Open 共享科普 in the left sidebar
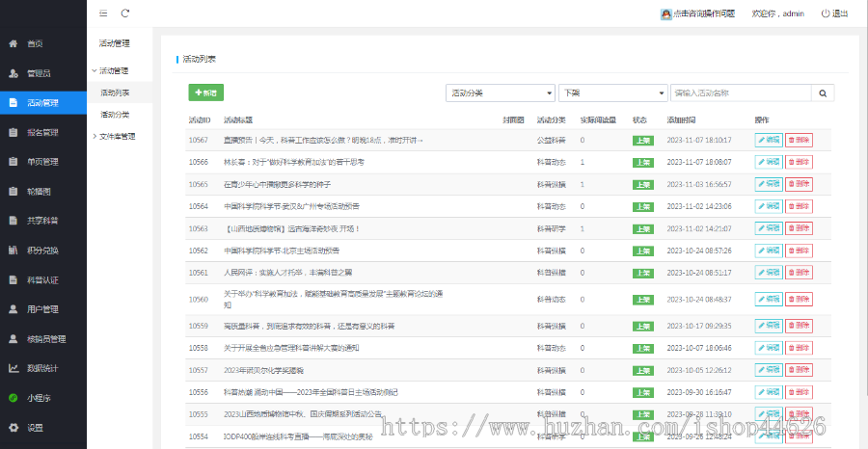The image size is (868, 449). tap(43, 221)
